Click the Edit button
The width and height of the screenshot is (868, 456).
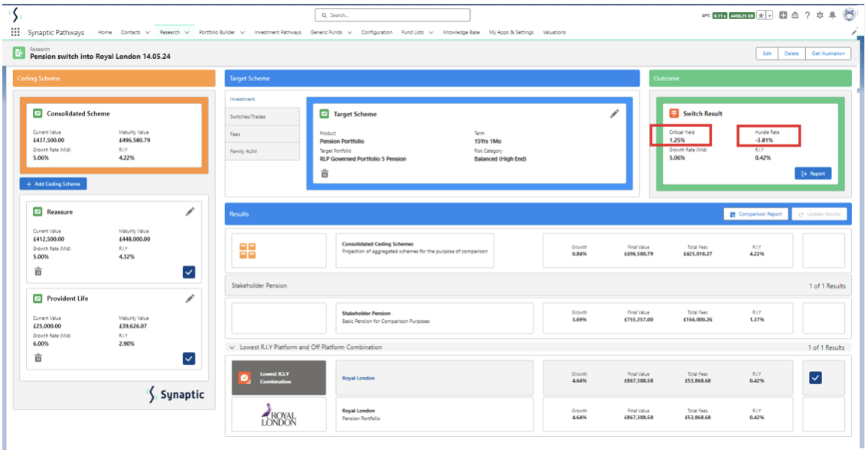click(x=767, y=54)
